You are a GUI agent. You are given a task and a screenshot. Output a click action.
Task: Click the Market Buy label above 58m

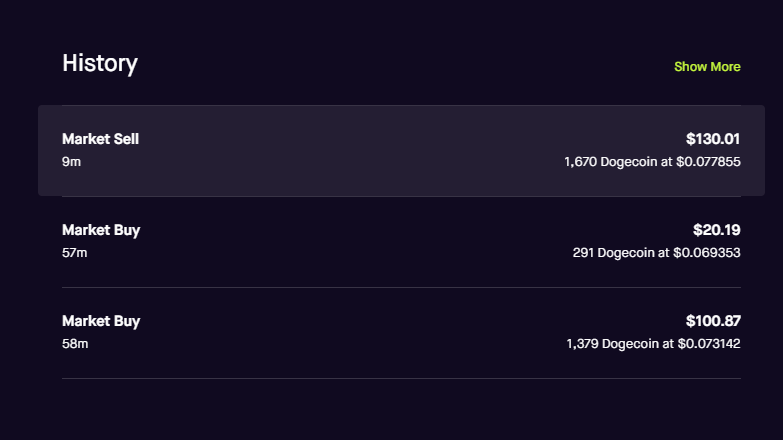[101, 321]
